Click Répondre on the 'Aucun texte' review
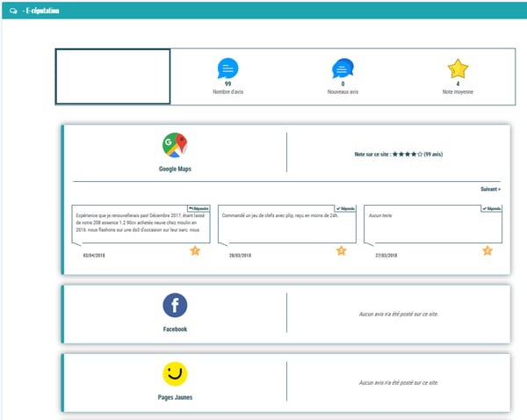The height and width of the screenshot is (420, 527). coord(490,208)
